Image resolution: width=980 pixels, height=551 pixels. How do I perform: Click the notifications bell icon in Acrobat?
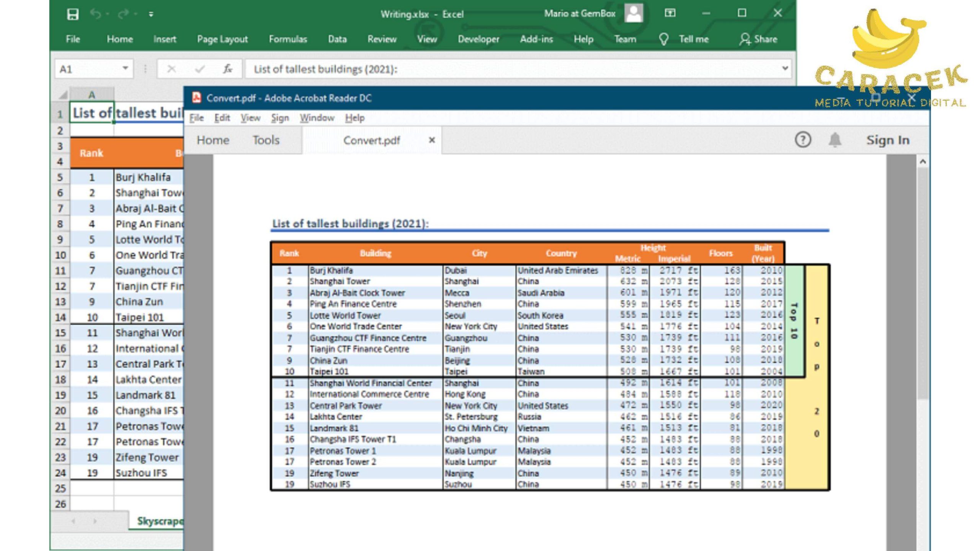(x=835, y=140)
